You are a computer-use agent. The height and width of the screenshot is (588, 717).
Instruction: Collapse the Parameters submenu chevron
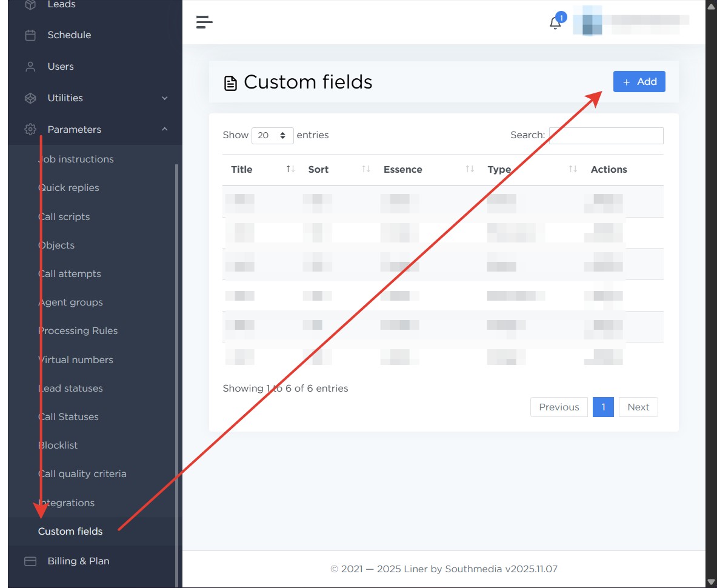coord(164,130)
